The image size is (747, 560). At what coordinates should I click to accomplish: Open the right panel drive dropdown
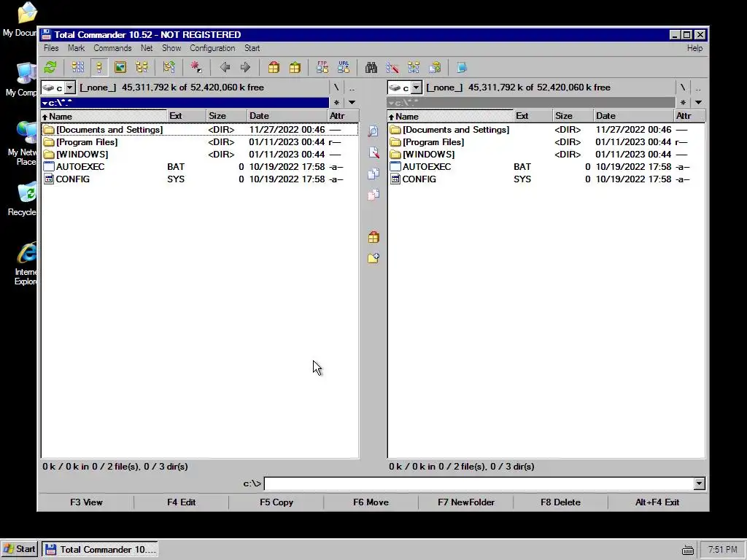pyautogui.click(x=417, y=87)
